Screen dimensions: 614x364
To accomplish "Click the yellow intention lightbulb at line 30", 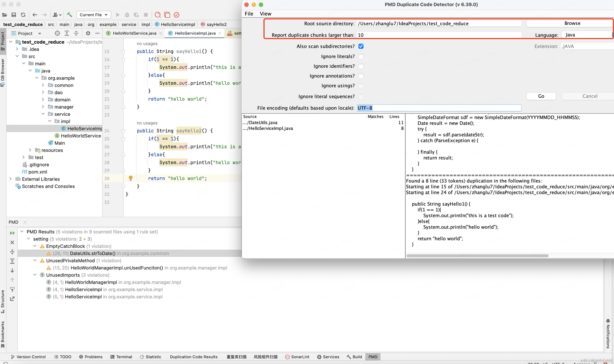I will (131, 178).
